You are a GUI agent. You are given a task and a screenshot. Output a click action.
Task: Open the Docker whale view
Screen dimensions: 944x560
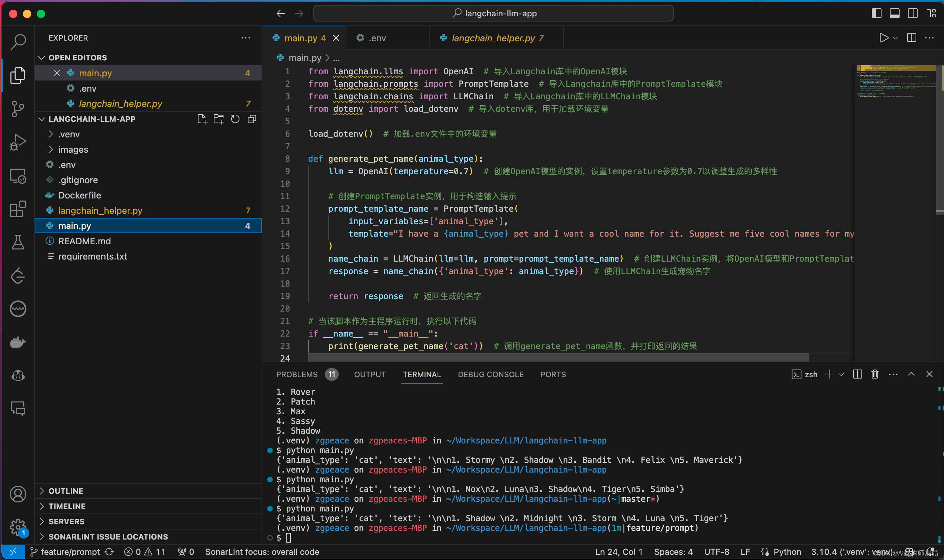(x=18, y=342)
